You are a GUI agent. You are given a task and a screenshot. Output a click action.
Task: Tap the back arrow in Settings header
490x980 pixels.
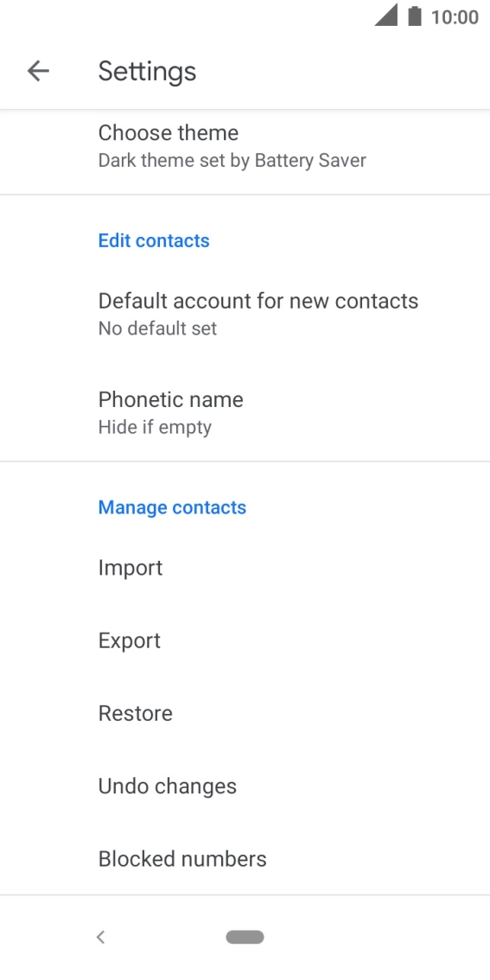click(x=38, y=71)
